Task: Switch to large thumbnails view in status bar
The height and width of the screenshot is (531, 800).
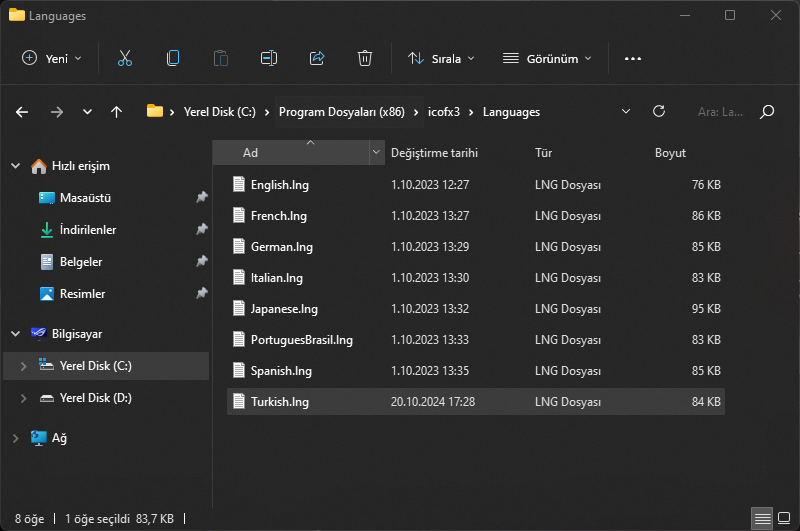Action: [783, 519]
